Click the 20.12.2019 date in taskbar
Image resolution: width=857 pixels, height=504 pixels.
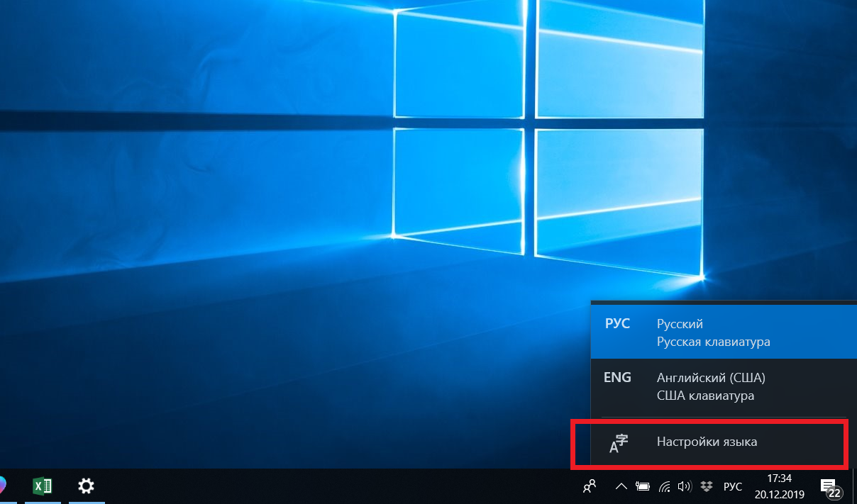pos(779,495)
